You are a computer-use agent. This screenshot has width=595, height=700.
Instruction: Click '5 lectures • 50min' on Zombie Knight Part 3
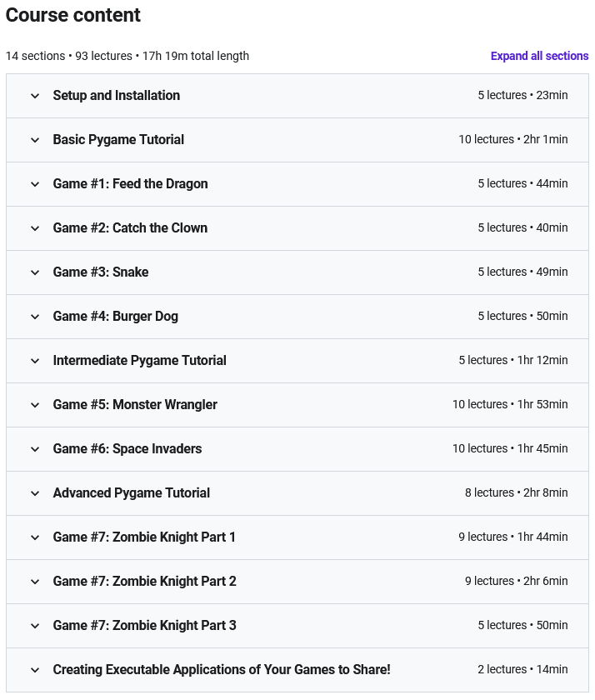click(x=522, y=626)
